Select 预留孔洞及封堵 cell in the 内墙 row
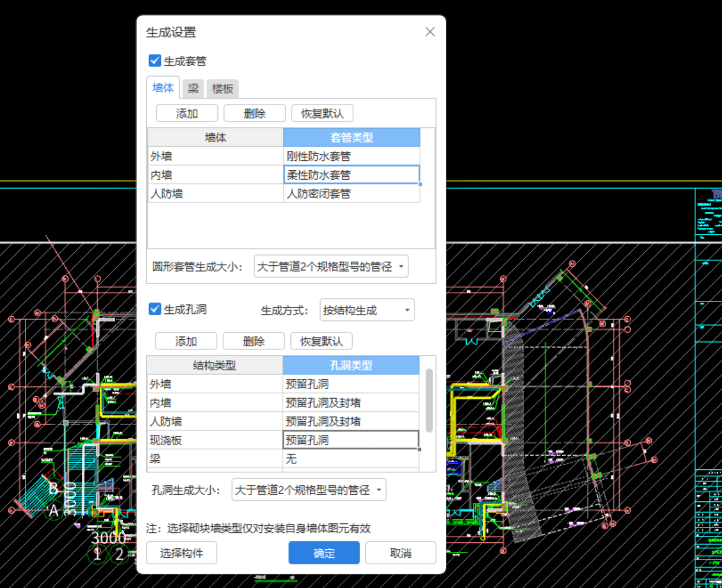This screenshot has height=588, width=722. [x=351, y=403]
